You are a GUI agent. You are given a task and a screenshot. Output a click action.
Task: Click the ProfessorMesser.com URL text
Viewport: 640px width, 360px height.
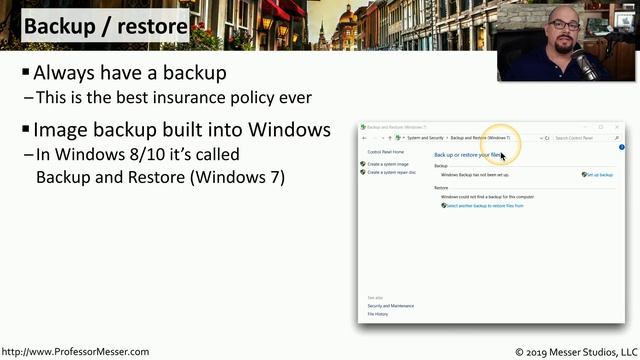pos(76,351)
